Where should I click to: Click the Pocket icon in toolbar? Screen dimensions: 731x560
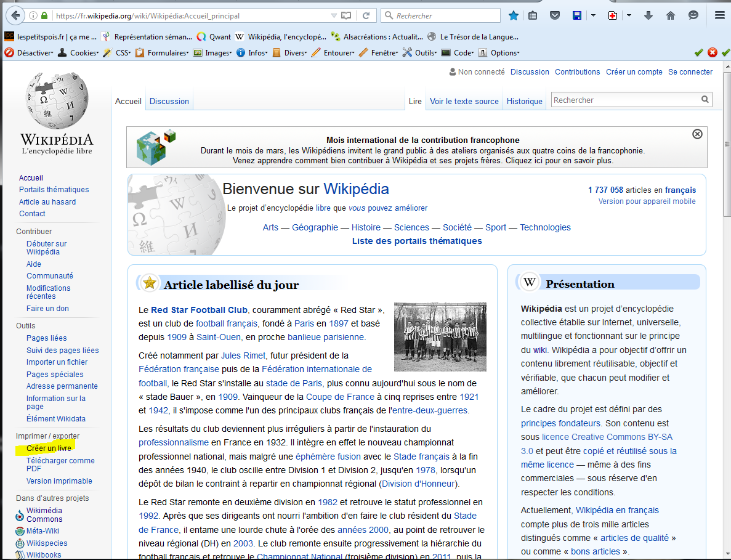pos(555,15)
